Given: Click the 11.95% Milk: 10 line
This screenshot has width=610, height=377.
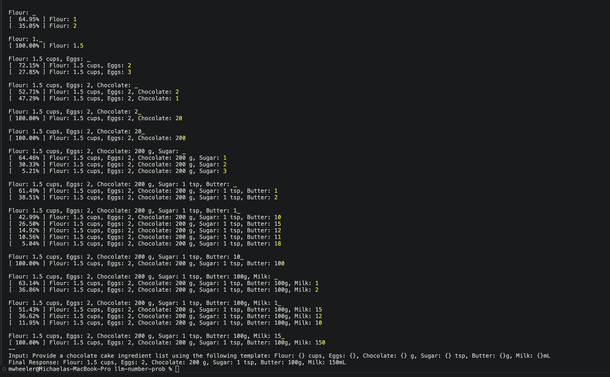Looking at the screenshot, I should (x=165, y=323).
